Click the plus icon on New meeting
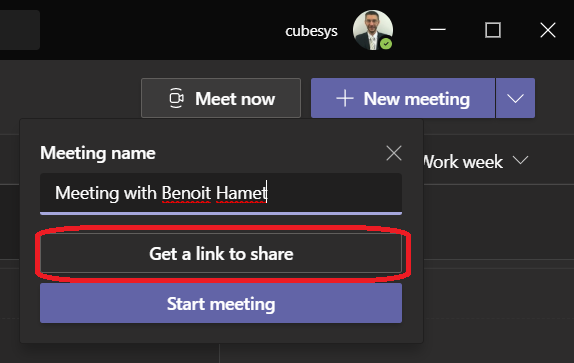The width and height of the screenshot is (574, 363). (344, 98)
